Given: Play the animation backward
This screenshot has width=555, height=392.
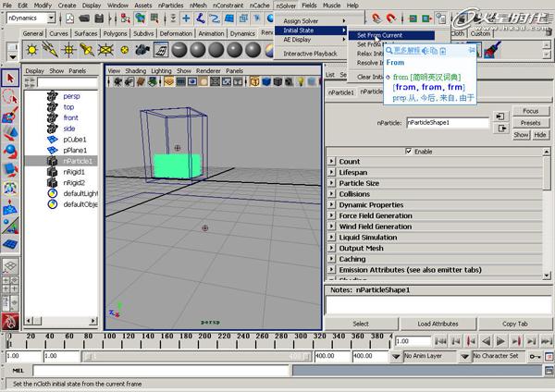Looking at the screenshot, I should pyautogui.click(x=486, y=341).
